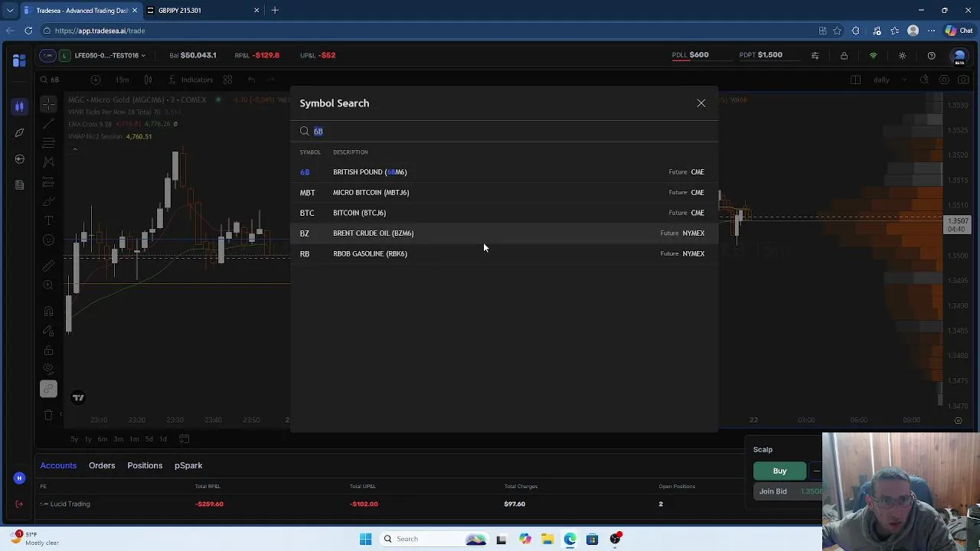
Task: Switch to GBPJPY browser tab
Action: [x=202, y=11]
